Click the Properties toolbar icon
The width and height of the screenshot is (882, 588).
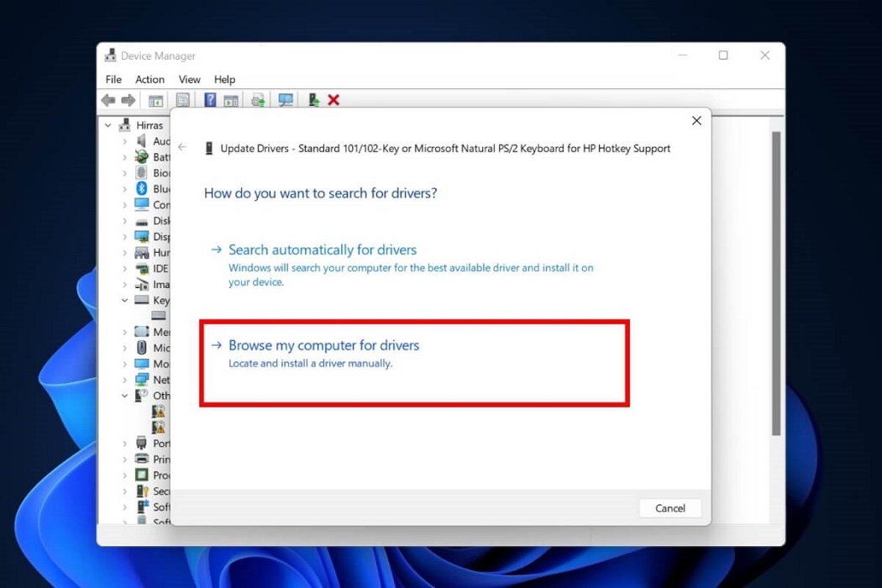click(x=182, y=100)
